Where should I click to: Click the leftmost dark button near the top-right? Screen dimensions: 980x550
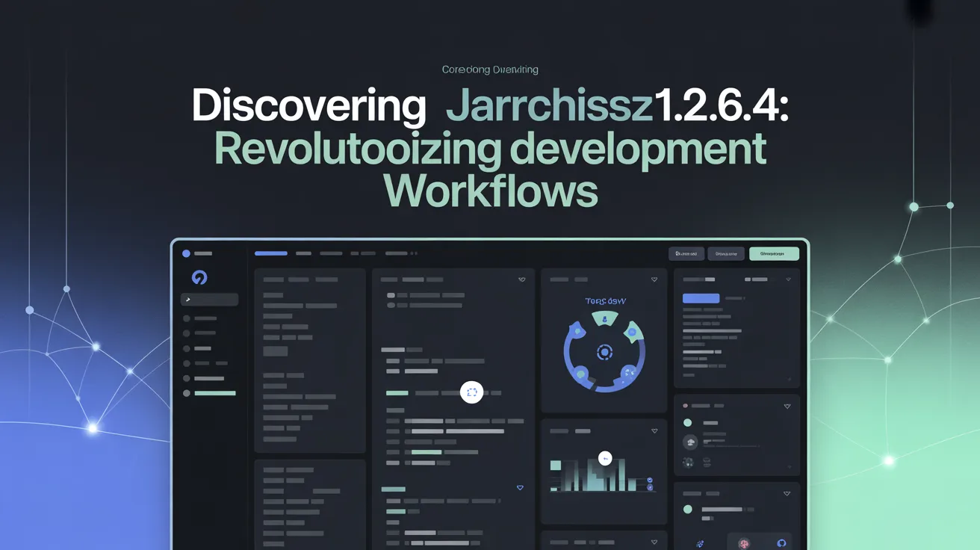686,253
